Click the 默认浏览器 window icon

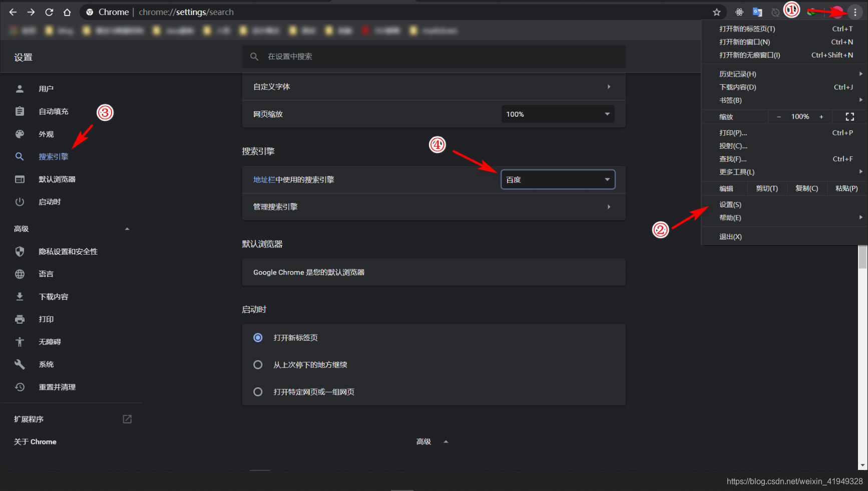(20, 179)
